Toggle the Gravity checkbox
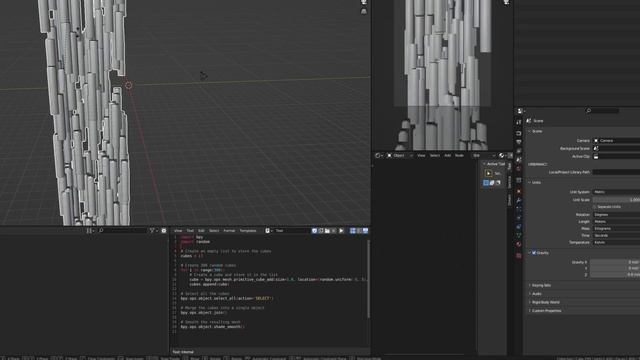Viewport: 640px width, 360px height. tap(534, 253)
